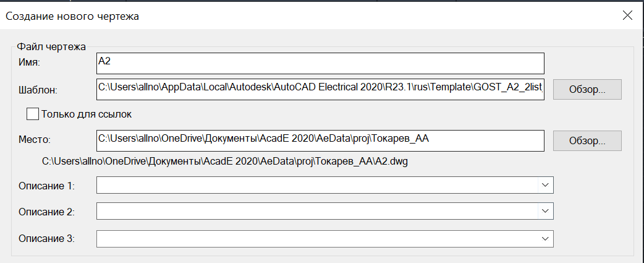
Task: Open Обзор next to the Шаблон field
Action: (587, 90)
